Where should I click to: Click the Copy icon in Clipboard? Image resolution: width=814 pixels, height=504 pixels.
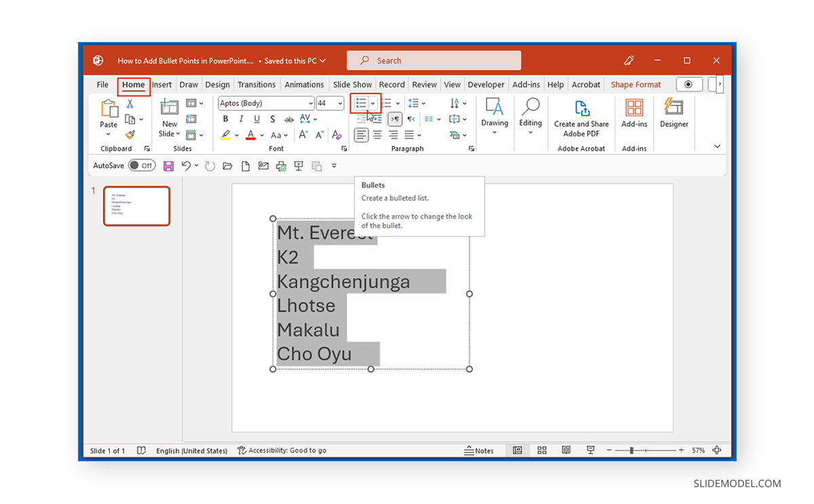130,119
